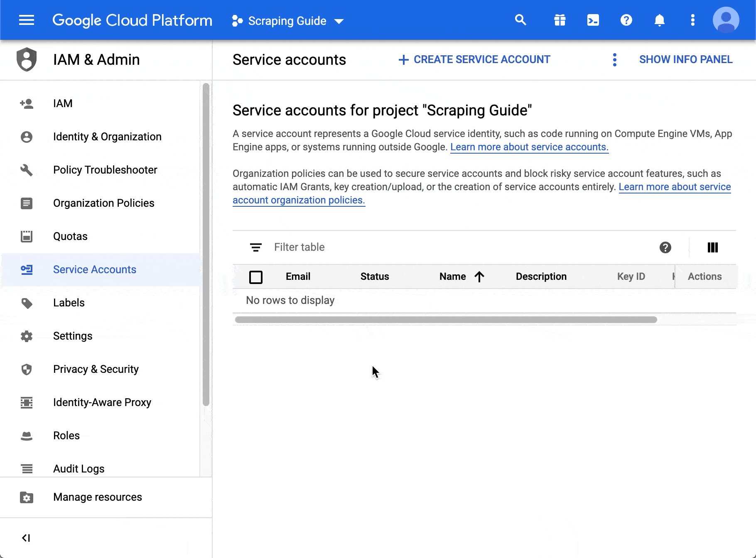
Task: Open service accounts more actions menu
Action: click(615, 60)
